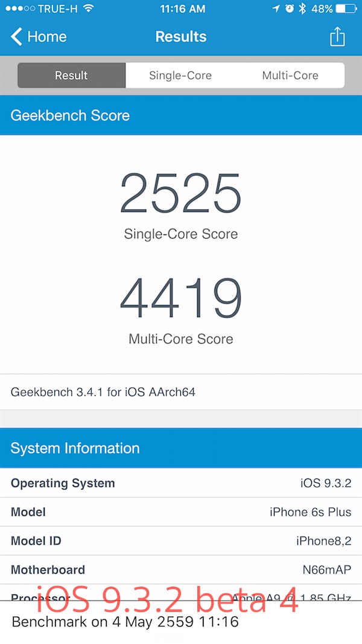Tap the 4419 multi-core score
This screenshot has width=362, height=644.
(x=181, y=298)
